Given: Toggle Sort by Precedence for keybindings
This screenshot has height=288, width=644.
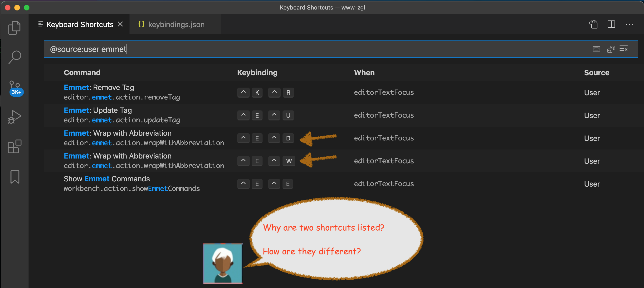Looking at the screenshot, I should pos(611,49).
